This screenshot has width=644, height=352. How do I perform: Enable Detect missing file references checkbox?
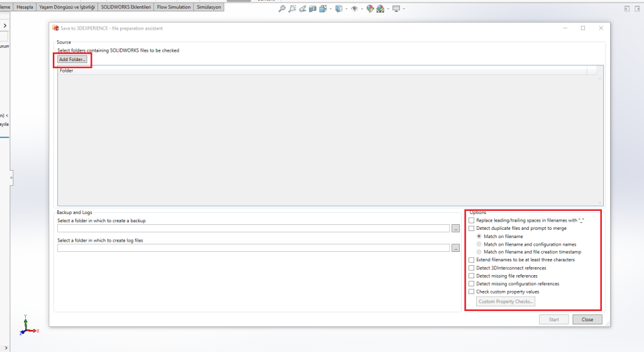pyautogui.click(x=472, y=276)
